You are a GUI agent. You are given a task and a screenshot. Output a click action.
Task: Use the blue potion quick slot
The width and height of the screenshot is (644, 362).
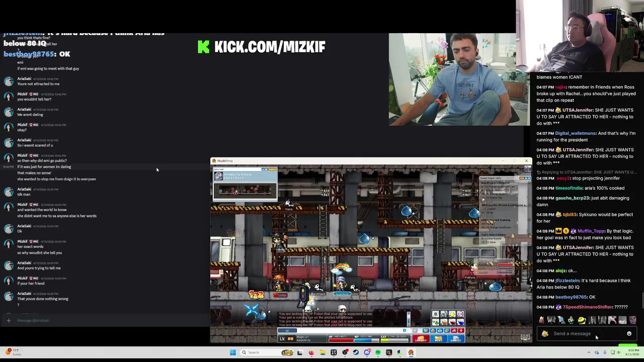click(460, 322)
